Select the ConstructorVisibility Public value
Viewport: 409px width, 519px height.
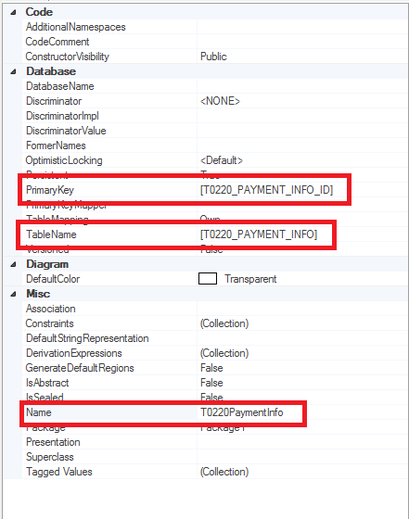213,56
